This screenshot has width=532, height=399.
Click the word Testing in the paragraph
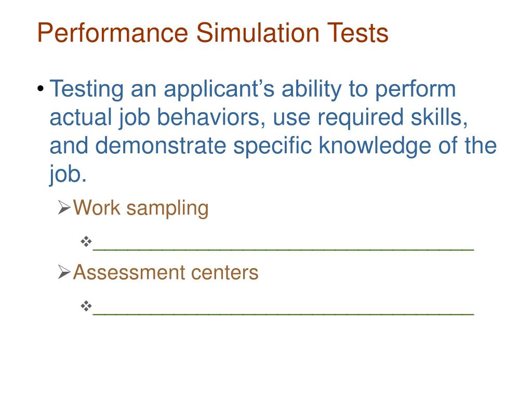pos(87,90)
